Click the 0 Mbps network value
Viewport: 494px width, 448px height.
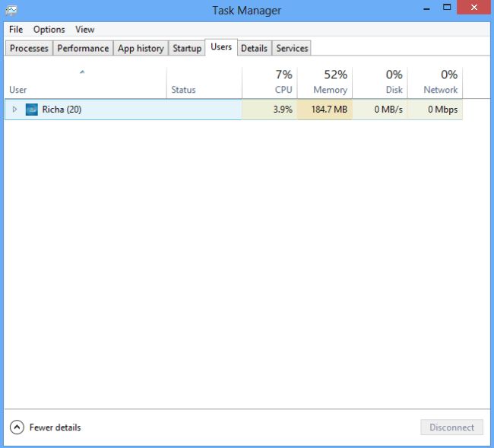[x=442, y=110]
